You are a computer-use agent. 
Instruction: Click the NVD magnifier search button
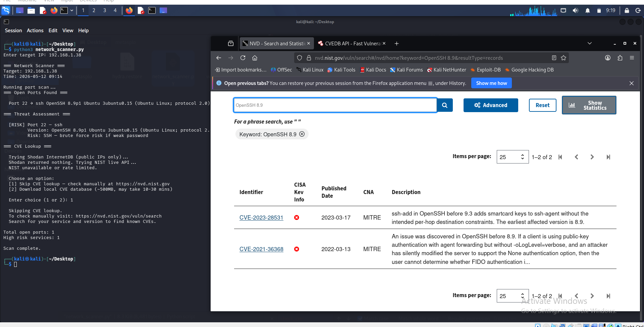(x=445, y=105)
